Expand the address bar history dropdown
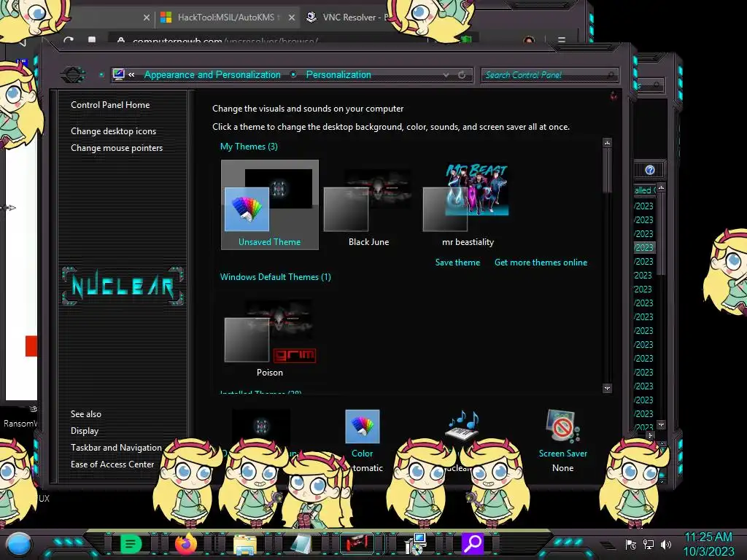This screenshot has height=560, width=747. pyautogui.click(x=446, y=75)
